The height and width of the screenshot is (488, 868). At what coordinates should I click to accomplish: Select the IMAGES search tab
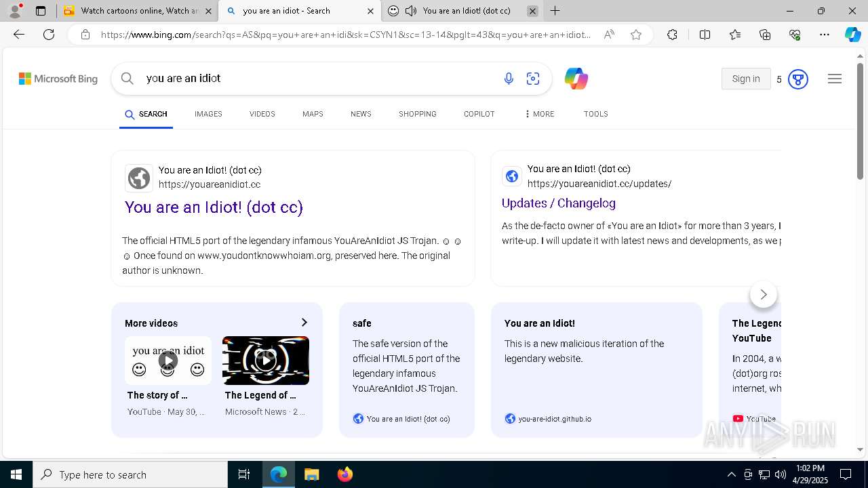click(208, 114)
